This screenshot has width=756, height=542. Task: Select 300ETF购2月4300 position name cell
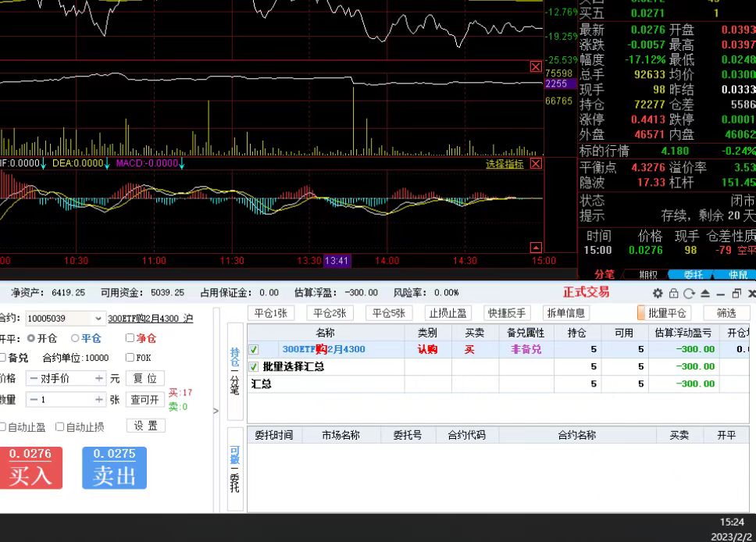(323, 349)
